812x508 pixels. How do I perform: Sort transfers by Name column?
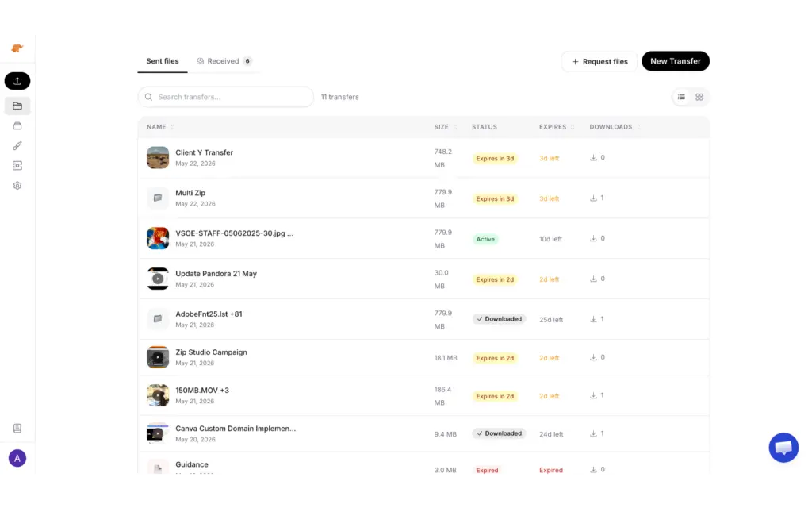(x=160, y=127)
